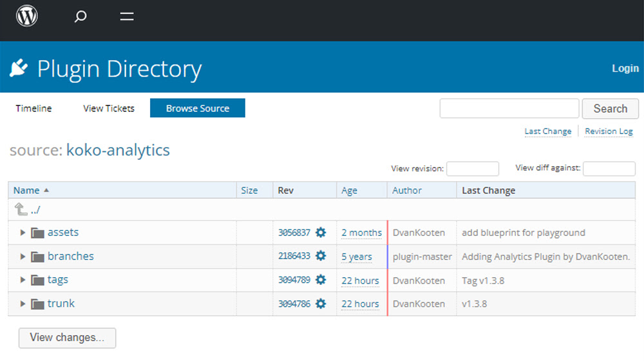This screenshot has width=644, height=361.
Task: Click 'add blueprint for playground' change text
Action: click(x=523, y=233)
